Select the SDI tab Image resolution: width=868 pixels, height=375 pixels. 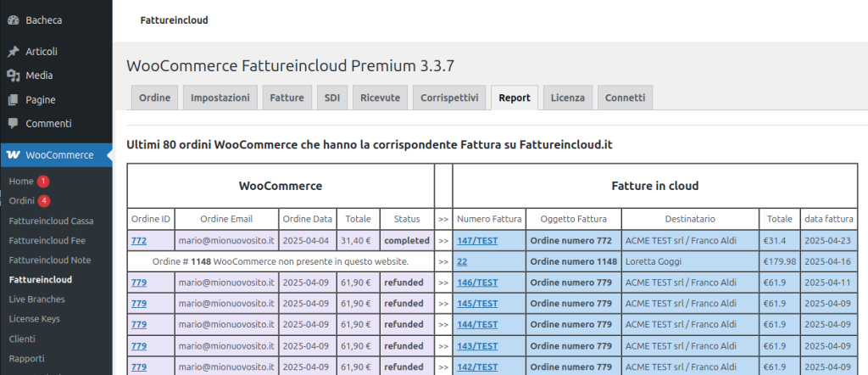pyautogui.click(x=332, y=98)
